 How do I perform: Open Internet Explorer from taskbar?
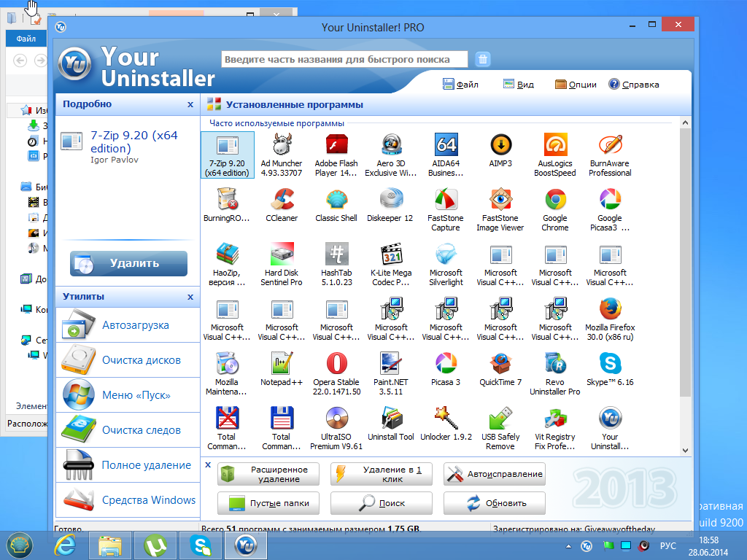(65, 545)
